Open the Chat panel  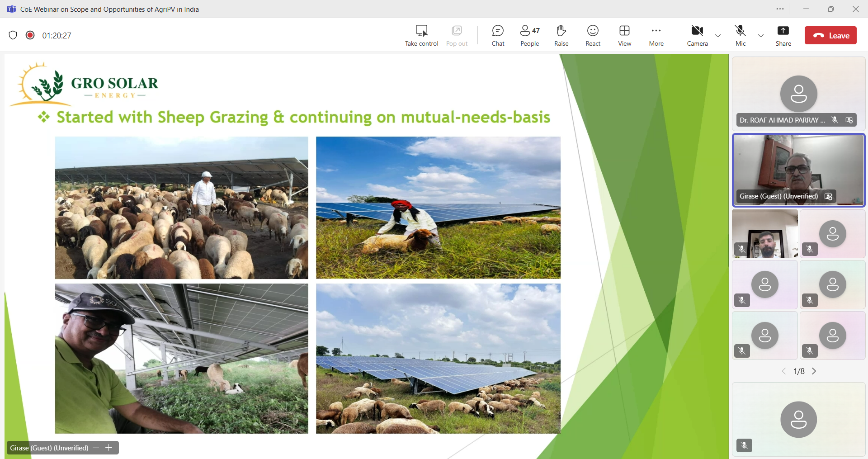point(498,35)
